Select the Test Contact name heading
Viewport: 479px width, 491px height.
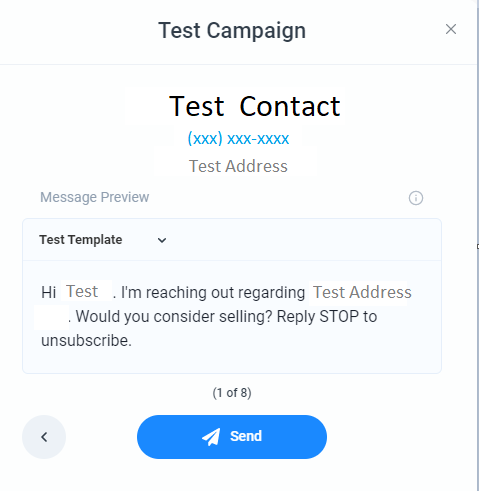tap(255, 106)
